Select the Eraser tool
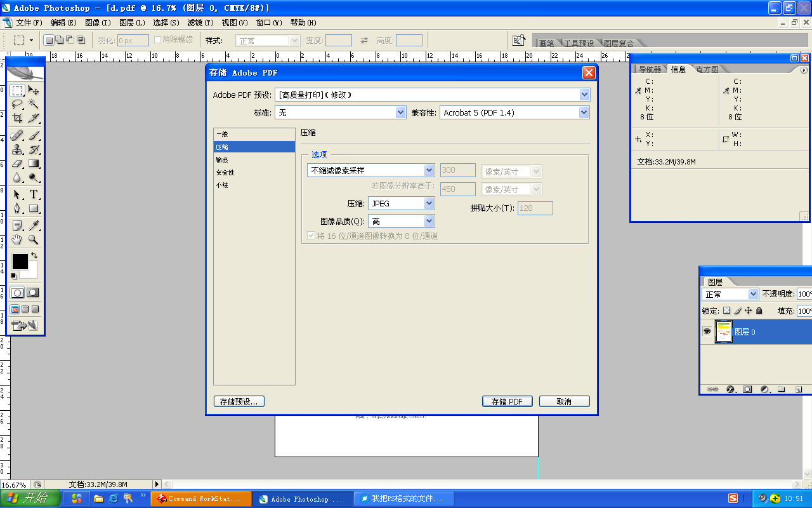 [x=18, y=164]
